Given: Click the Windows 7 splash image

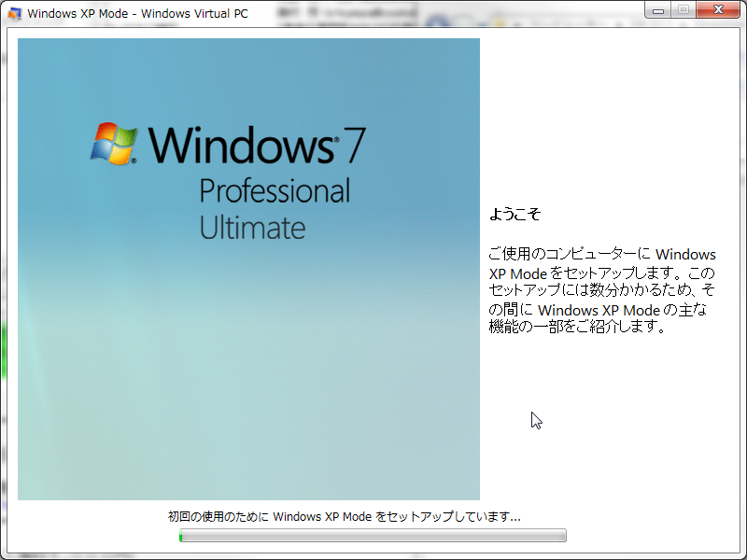Looking at the screenshot, I should click(248, 269).
